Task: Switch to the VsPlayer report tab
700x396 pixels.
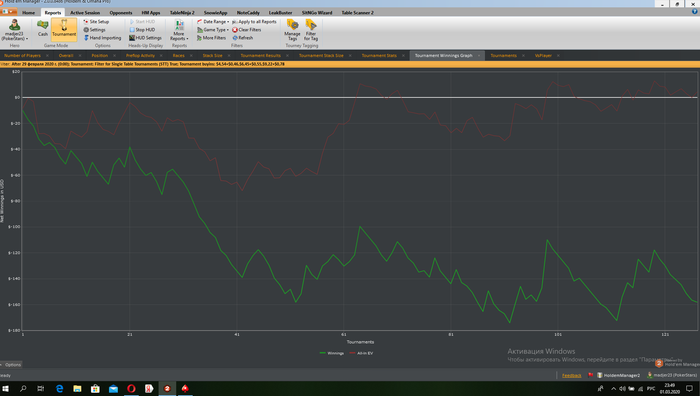Action: point(543,55)
